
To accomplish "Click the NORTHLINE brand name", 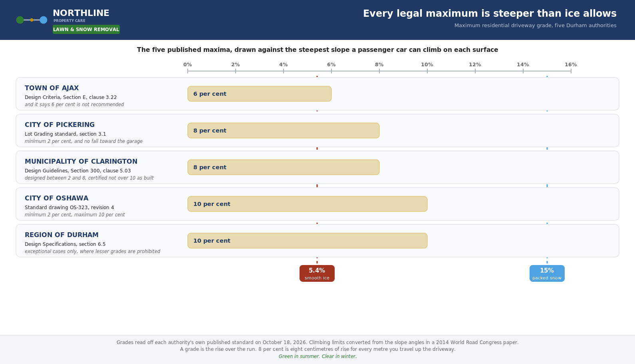I will pos(81,13).
